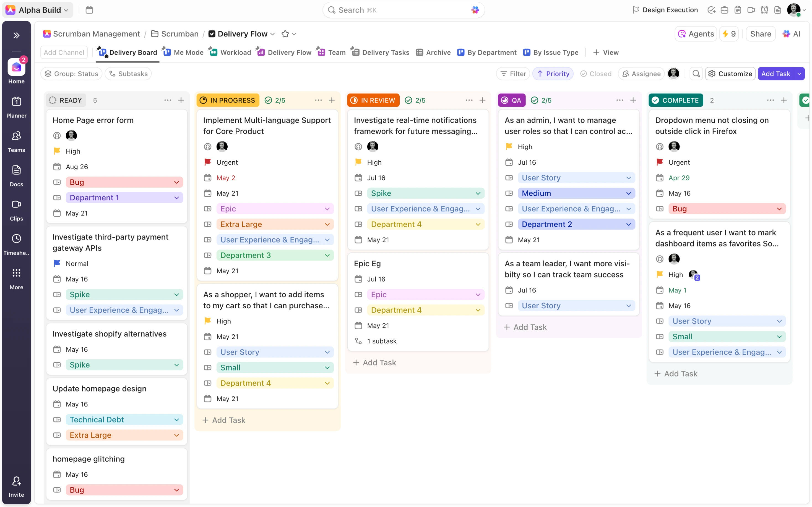Star the Delivery Flow view as favorite
812x507 pixels.
click(x=285, y=33)
